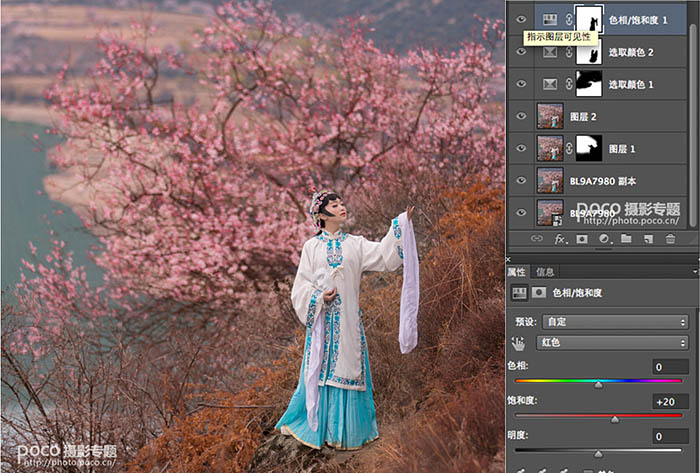Click the smart object thumbnail of BL9A7980

tap(550, 212)
